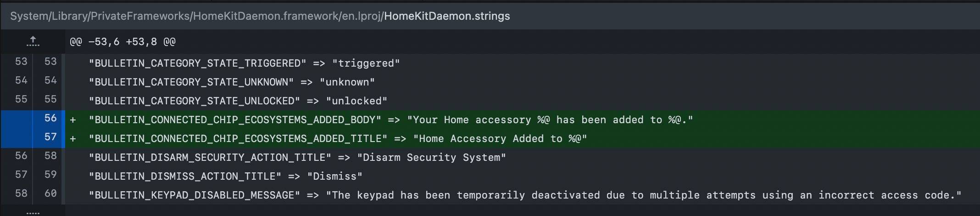980x216 pixels.
Task: Click new line number 59 in the gutter
Action: point(50,175)
